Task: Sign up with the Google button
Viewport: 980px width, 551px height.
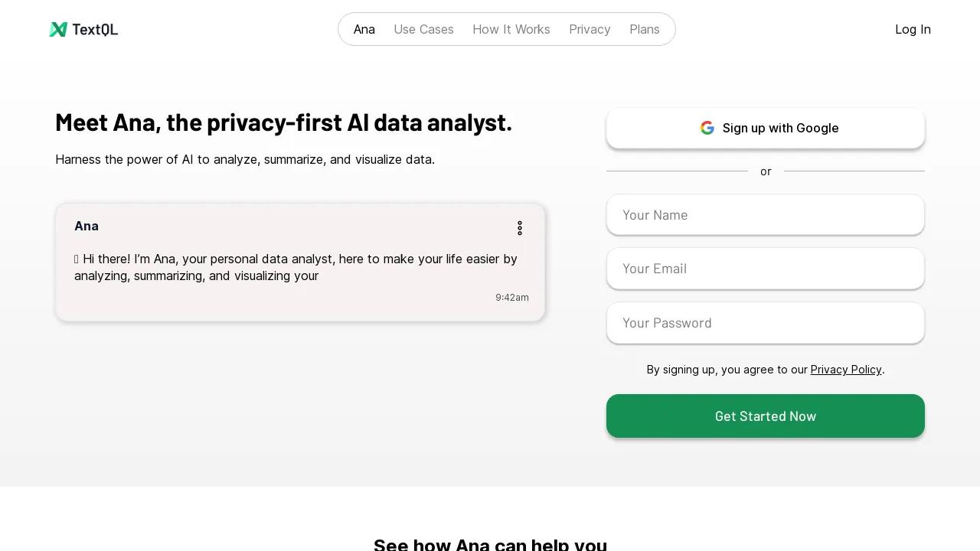Action: point(765,128)
